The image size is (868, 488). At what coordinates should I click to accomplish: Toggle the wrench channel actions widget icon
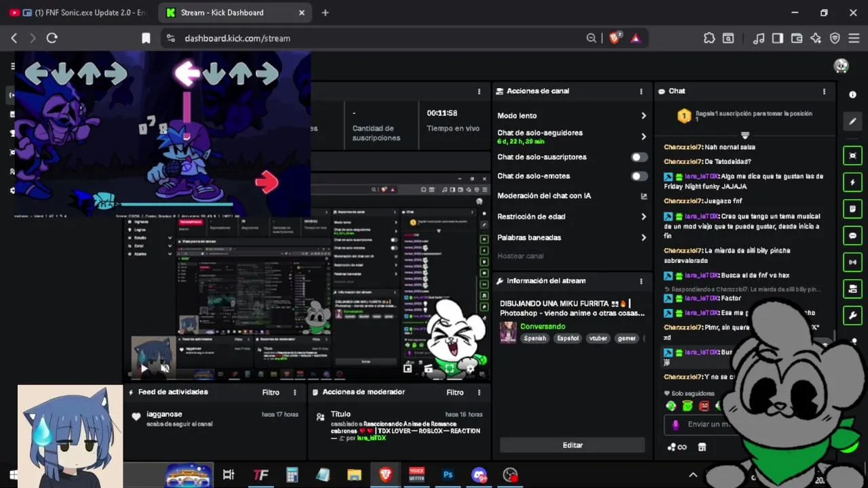click(x=852, y=315)
